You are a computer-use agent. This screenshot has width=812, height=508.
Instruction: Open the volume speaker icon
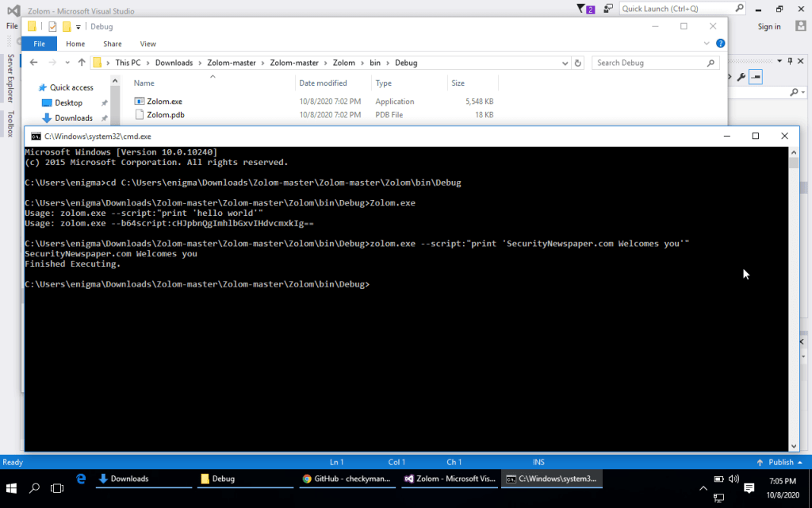tap(733, 479)
